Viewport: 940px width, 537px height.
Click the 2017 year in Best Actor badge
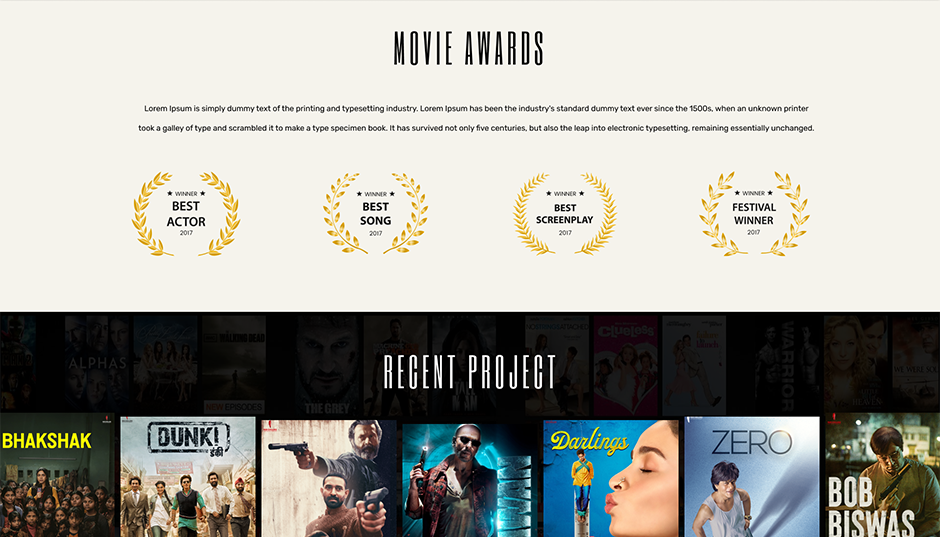pyautogui.click(x=186, y=233)
